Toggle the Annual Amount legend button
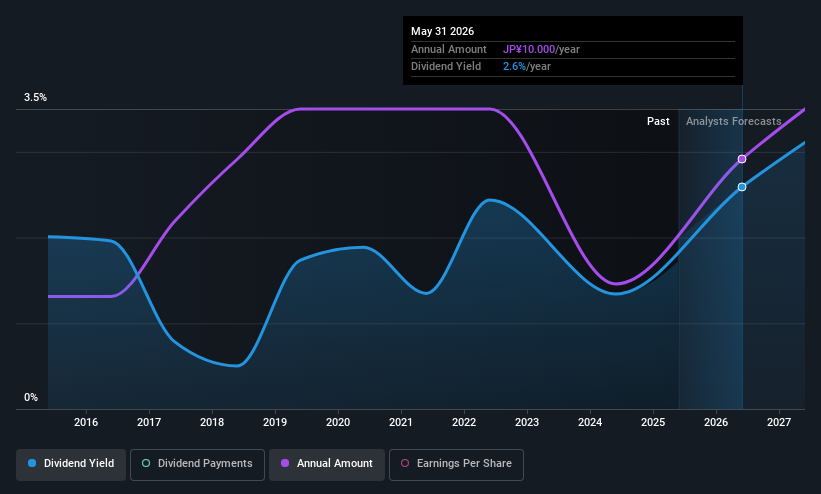The image size is (821, 494). pyautogui.click(x=327, y=464)
